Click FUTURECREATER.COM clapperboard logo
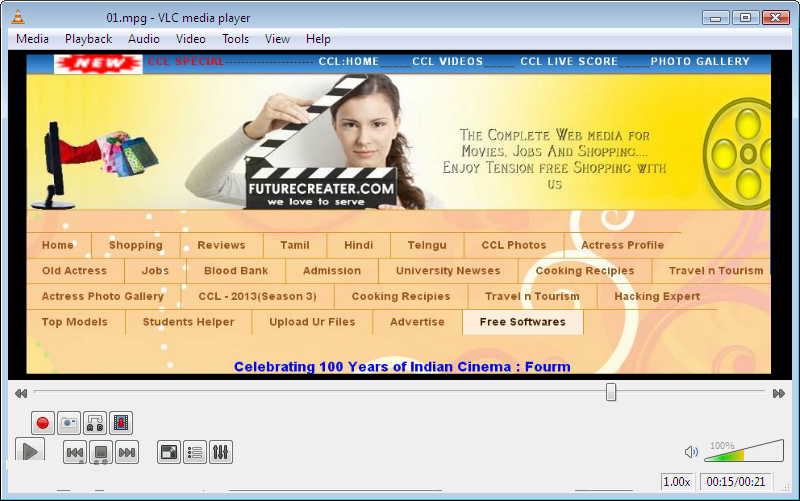This screenshot has width=800, height=501. pos(321,188)
